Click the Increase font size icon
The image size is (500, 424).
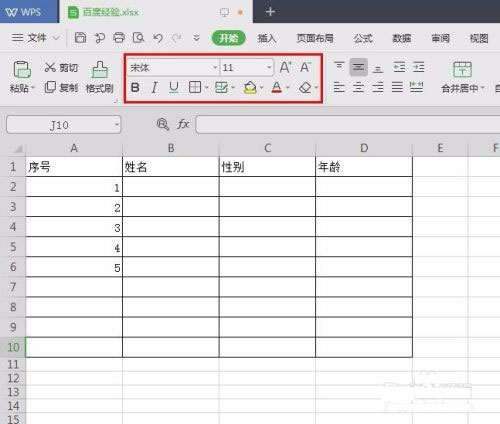(285, 67)
